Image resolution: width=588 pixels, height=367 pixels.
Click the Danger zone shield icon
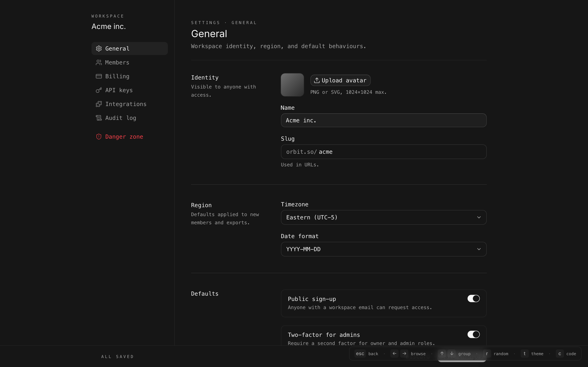pyautogui.click(x=99, y=137)
